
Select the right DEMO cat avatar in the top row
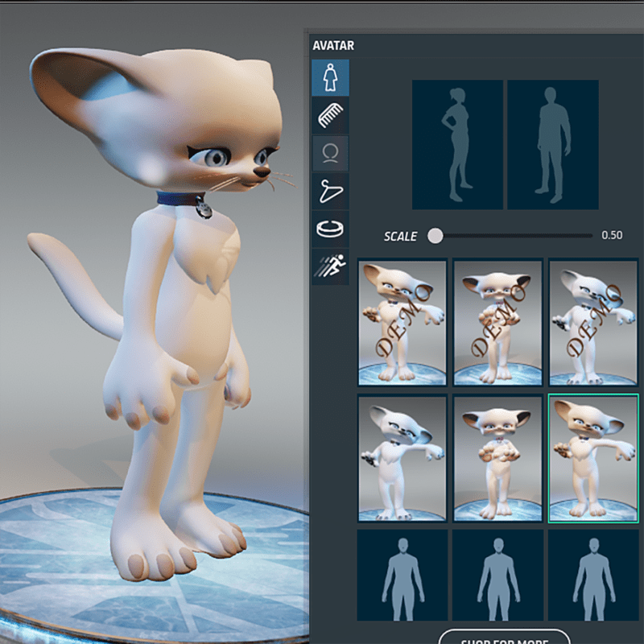[x=592, y=323]
